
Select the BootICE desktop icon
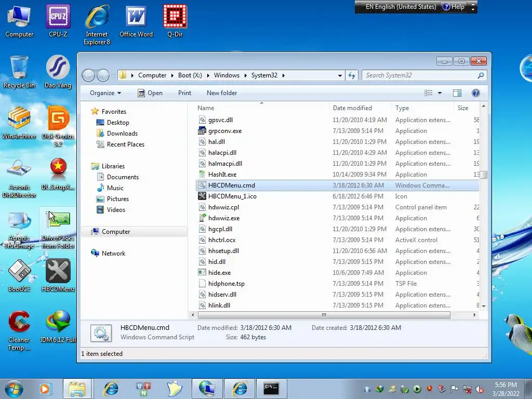click(x=19, y=275)
